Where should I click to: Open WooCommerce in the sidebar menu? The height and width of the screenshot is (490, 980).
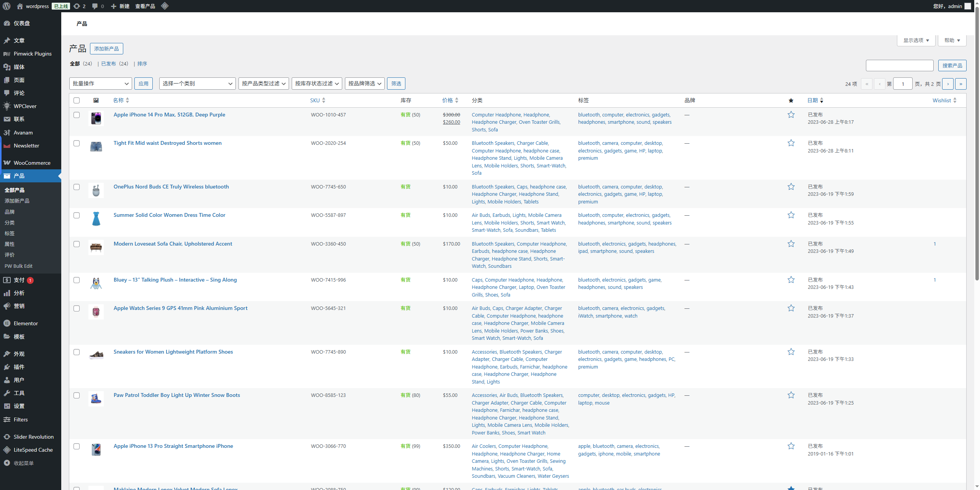pos(32,163)
